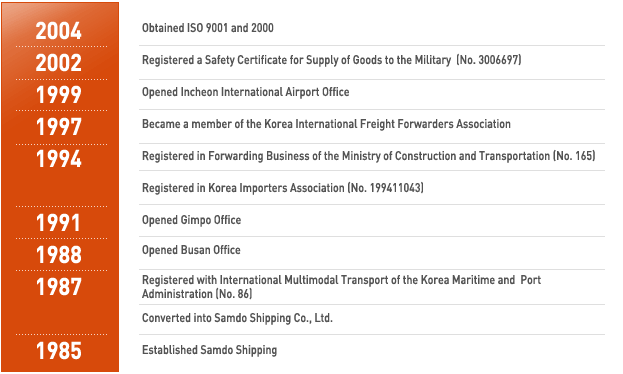Select 'Converted into Samdo Shipping Co., Ltd.'
Image resolution: width=623 pixels, height=374 pixels.
(x=237, y=318)
